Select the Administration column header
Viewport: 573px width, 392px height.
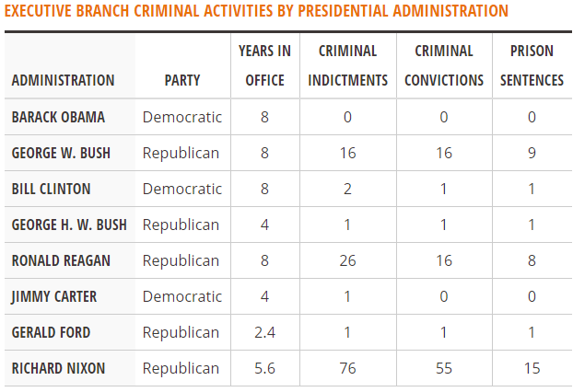(x=64, y=80)
